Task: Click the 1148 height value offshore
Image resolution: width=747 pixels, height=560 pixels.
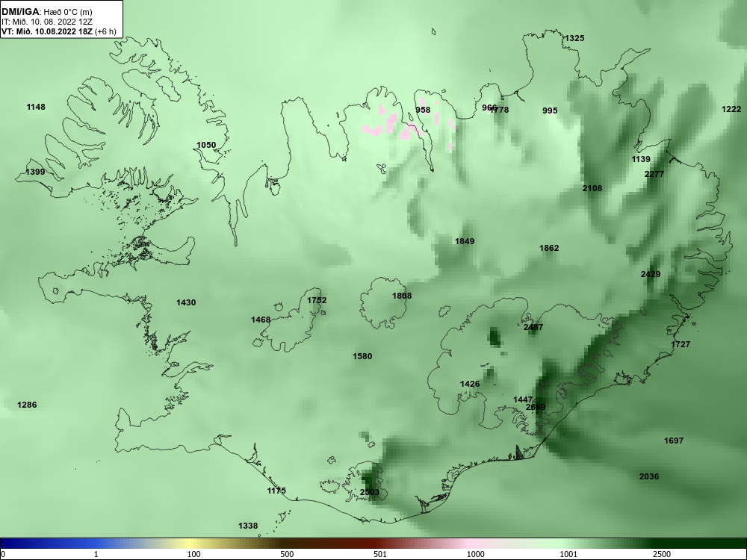Action: click(36, 107)
